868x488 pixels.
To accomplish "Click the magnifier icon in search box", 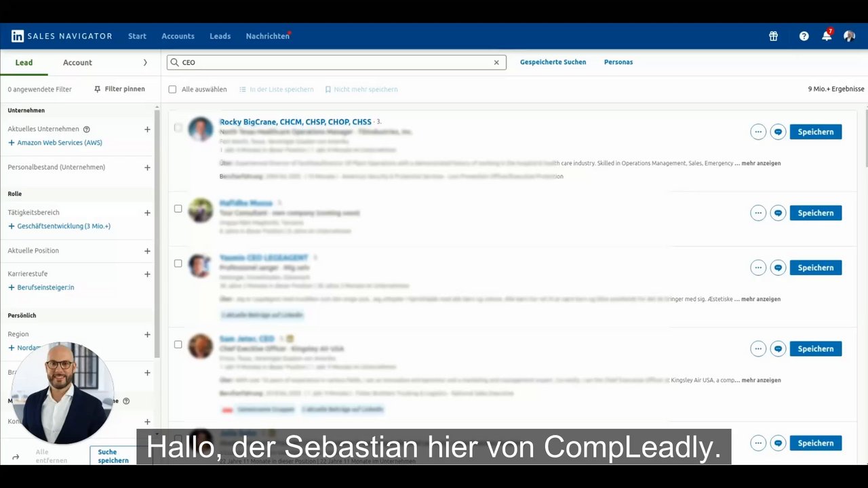I will tap(175, 62).
